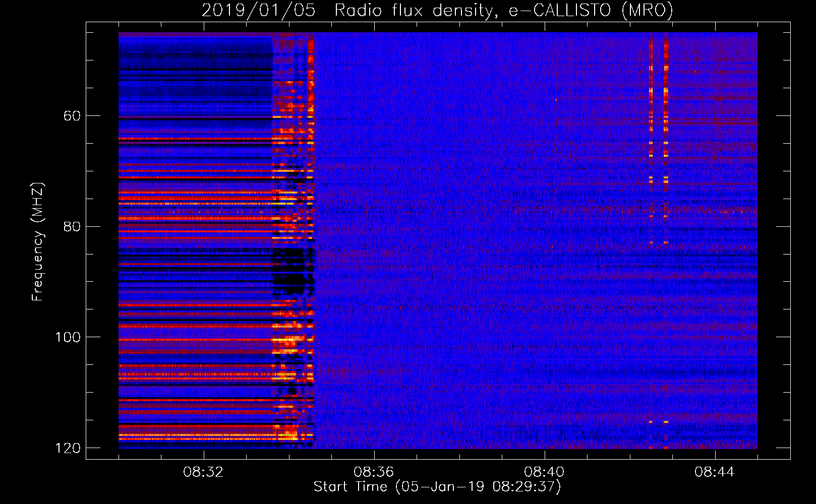Click the plot title mentioning e-CALLISTO (MRO)

click(x=437, y=11)
